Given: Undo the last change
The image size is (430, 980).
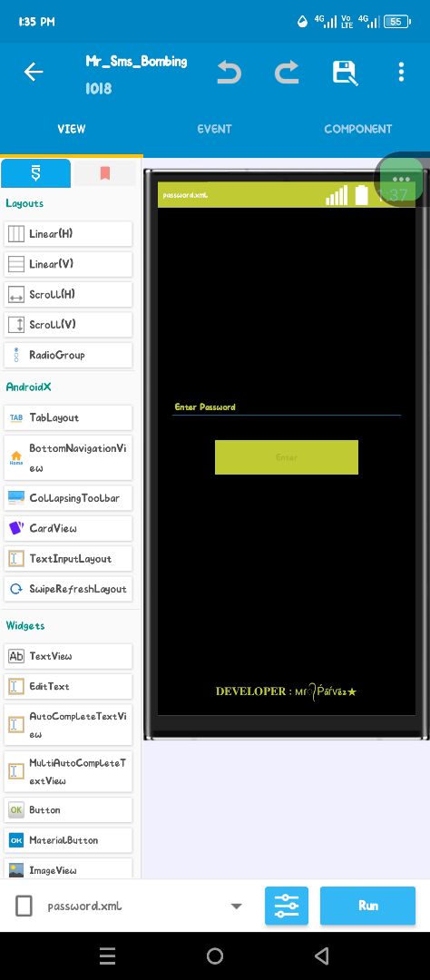Looking at the screenshot, I should (x=229, y=73).
